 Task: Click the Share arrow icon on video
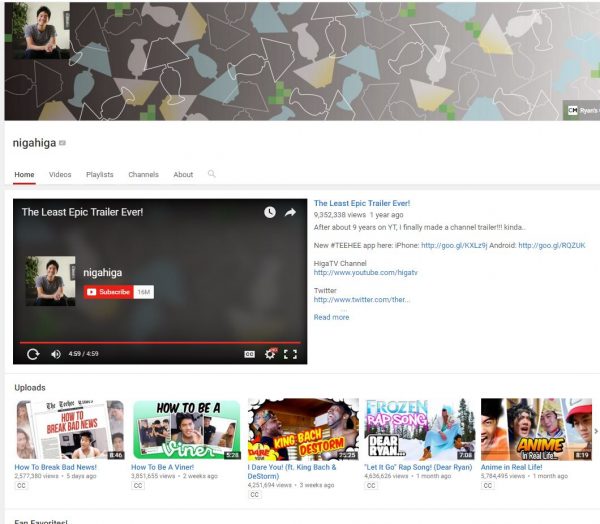(290, 212)
